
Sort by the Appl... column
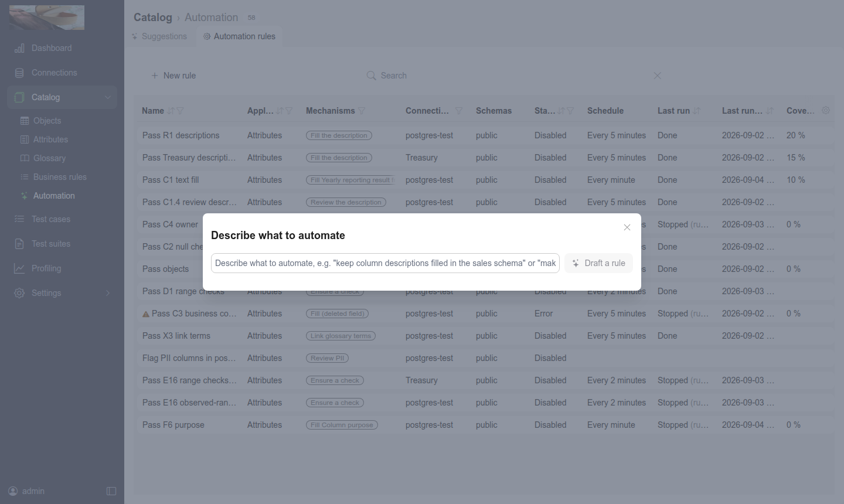click(280, 111)
